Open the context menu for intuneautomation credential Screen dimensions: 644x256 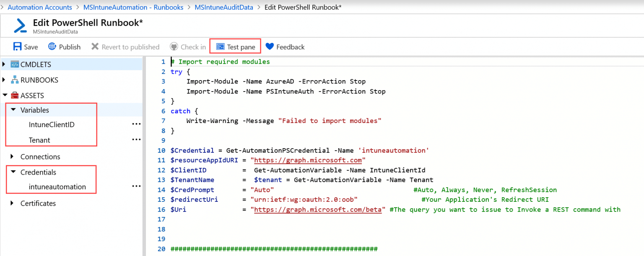[136, 185]
